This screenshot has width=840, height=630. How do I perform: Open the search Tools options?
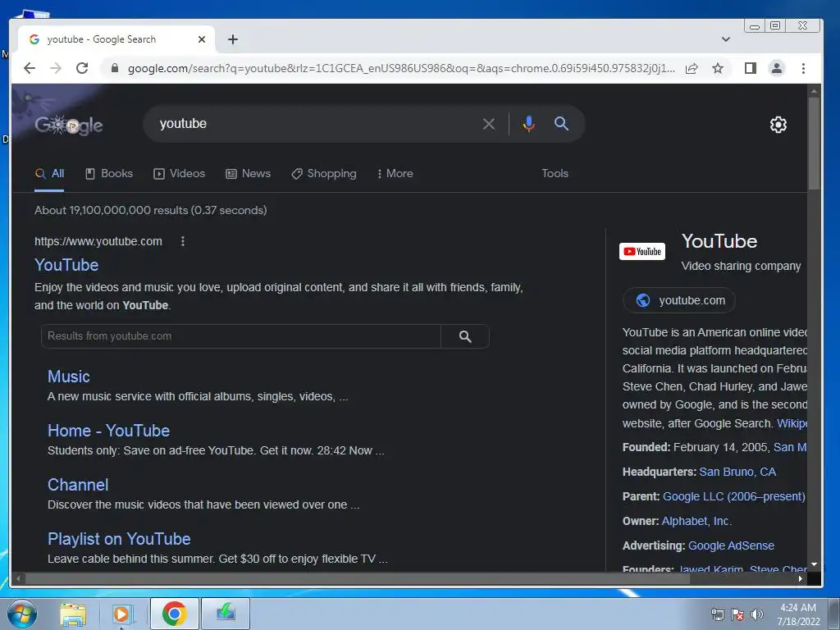click(x=555, y=174)
